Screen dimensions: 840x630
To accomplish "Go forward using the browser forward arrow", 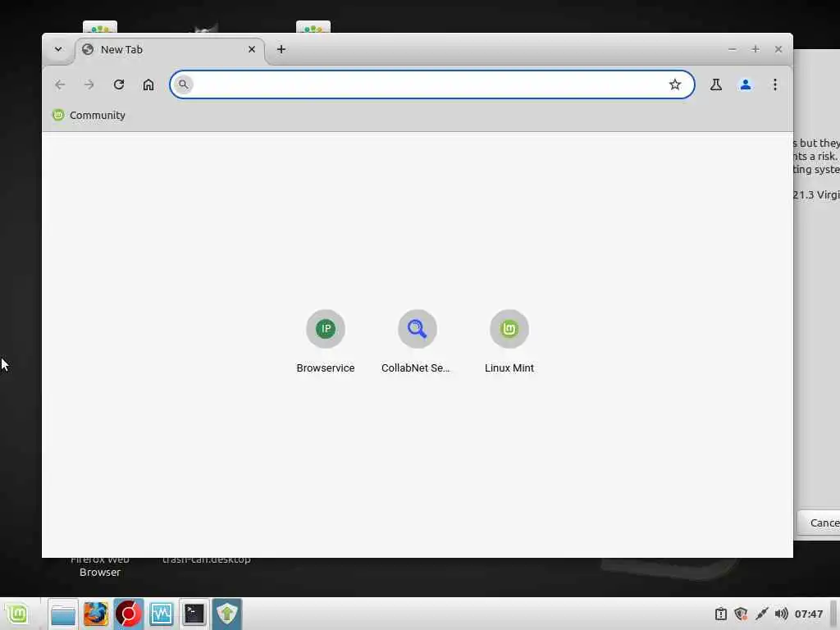I will (89, 84).
